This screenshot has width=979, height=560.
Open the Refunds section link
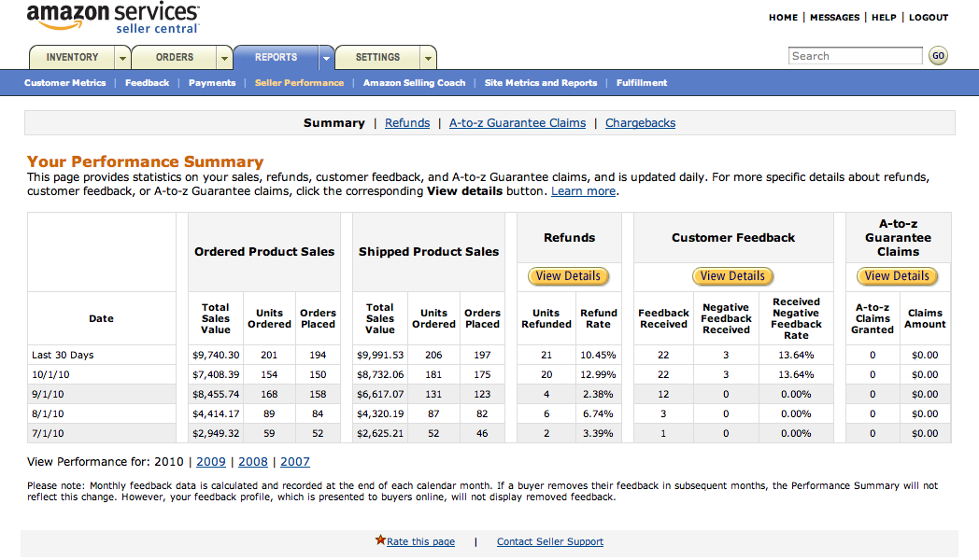(407, 123)
